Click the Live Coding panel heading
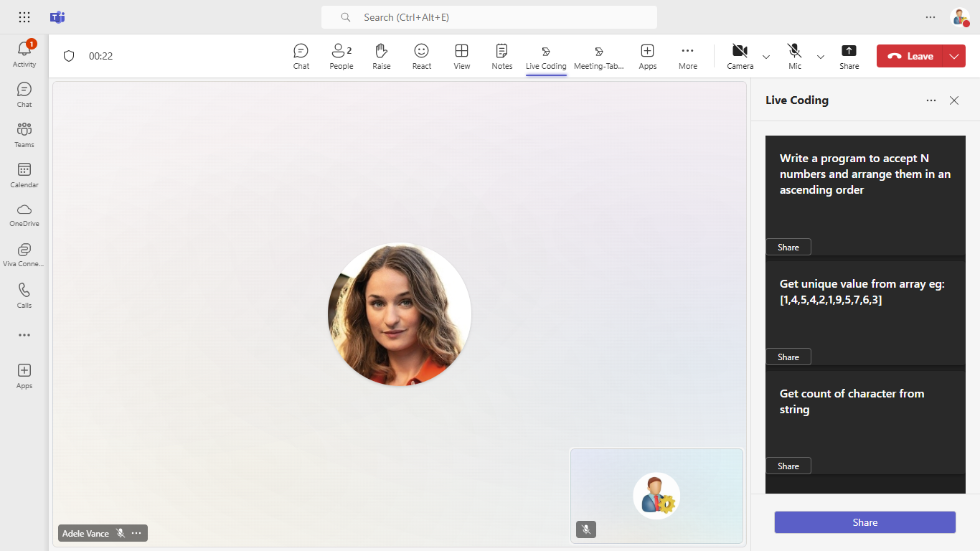The height and width of the screenshot is (551, 980). point(797,100)
